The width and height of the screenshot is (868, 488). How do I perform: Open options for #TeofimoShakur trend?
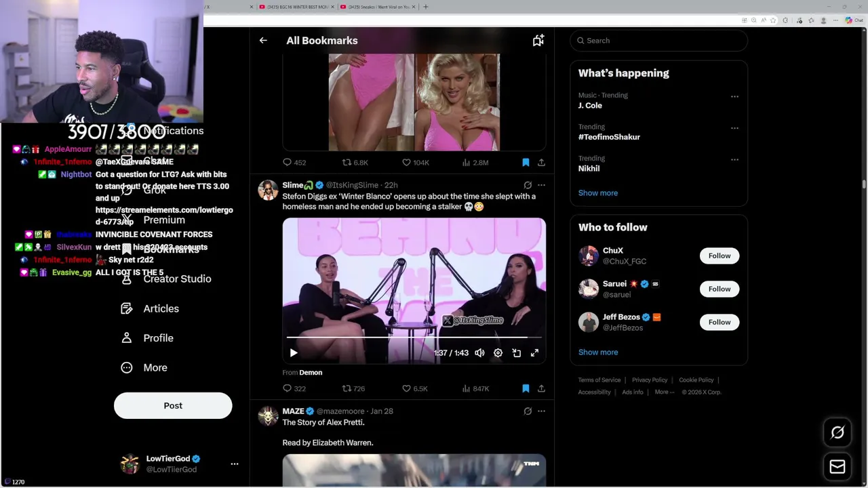pos(734,127)
